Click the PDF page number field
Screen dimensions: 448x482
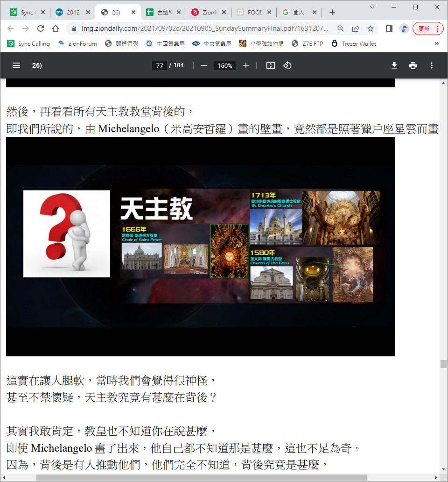[x=160, y=65]
